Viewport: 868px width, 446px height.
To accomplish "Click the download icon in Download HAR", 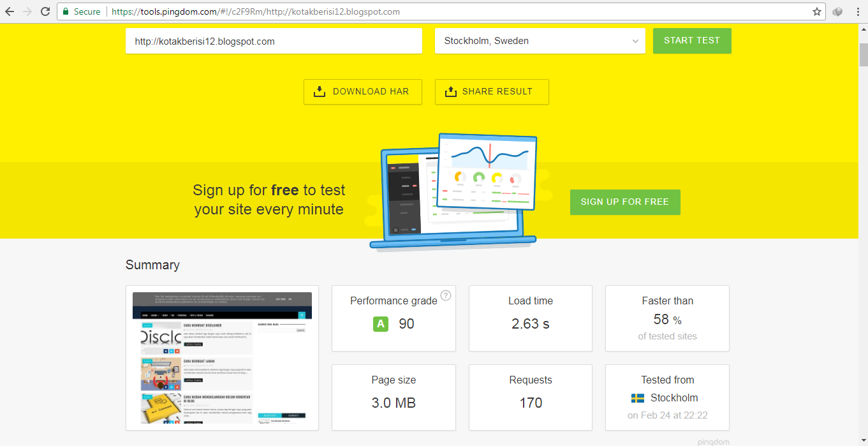I will click(x=320, y=92).
